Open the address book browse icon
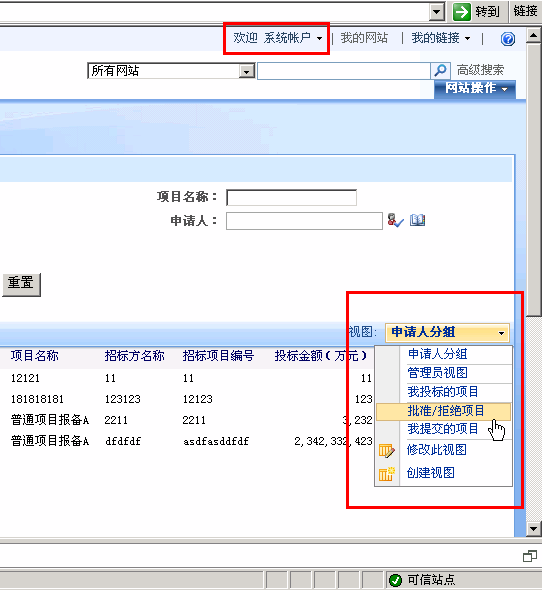The width and height of the screenshot is (542, 590). point(417,220)
